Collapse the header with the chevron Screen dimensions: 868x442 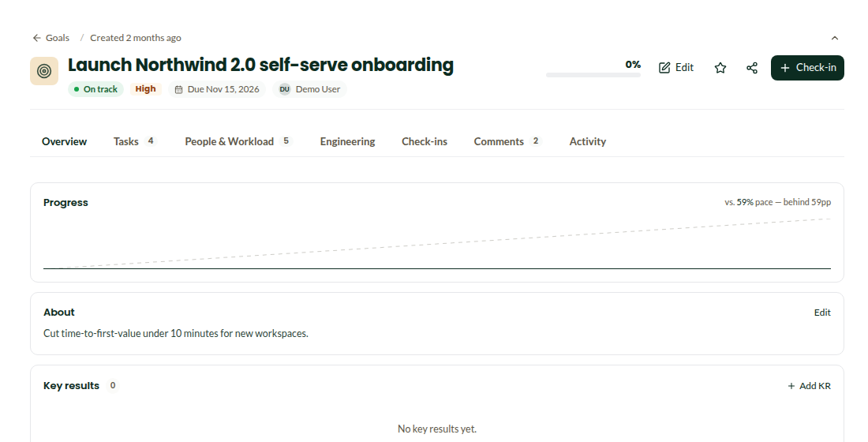pyautogui.click(x=835, y=38)
